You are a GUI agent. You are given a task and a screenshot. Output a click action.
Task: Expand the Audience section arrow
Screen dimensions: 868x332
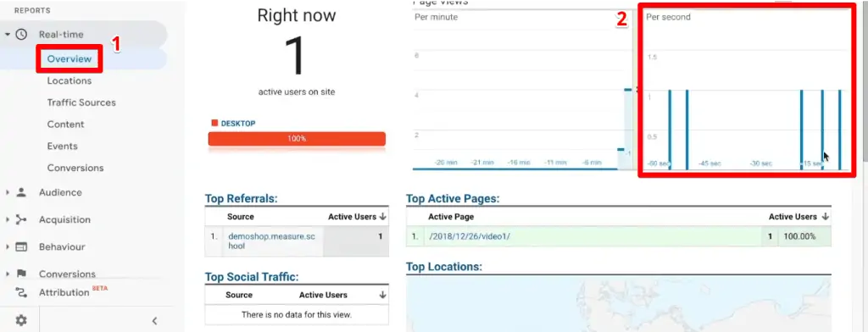coord(8,192)
